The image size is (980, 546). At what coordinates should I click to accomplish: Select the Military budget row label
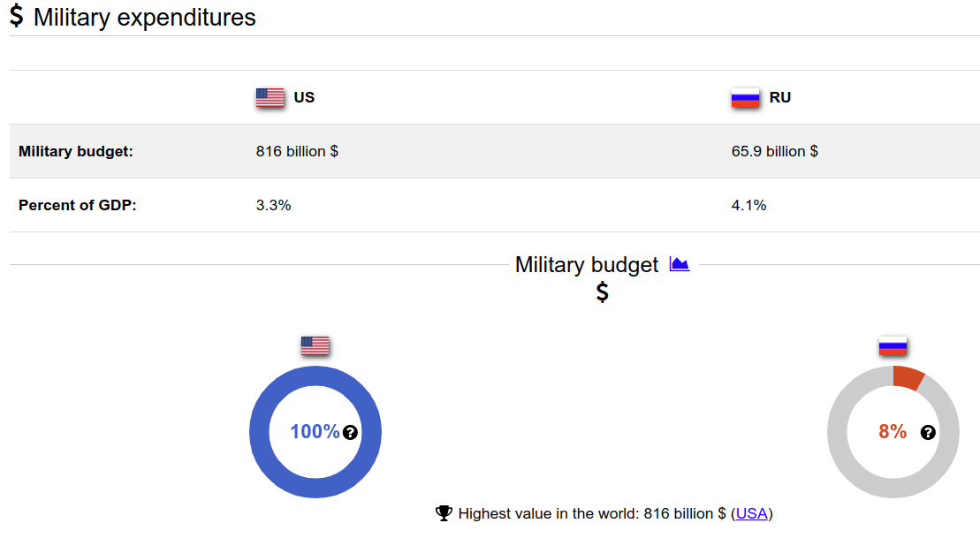pyautogui.click(x=76, y=151)
